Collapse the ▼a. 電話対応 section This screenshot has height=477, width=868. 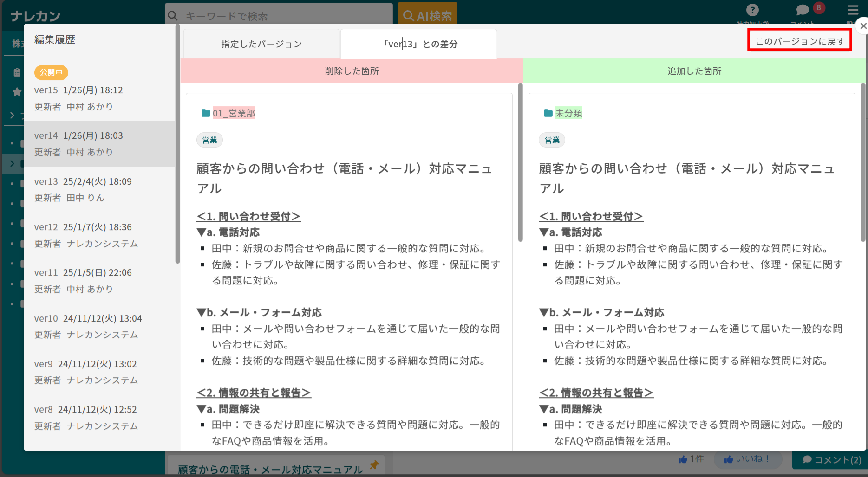click(x=202, y=232)
